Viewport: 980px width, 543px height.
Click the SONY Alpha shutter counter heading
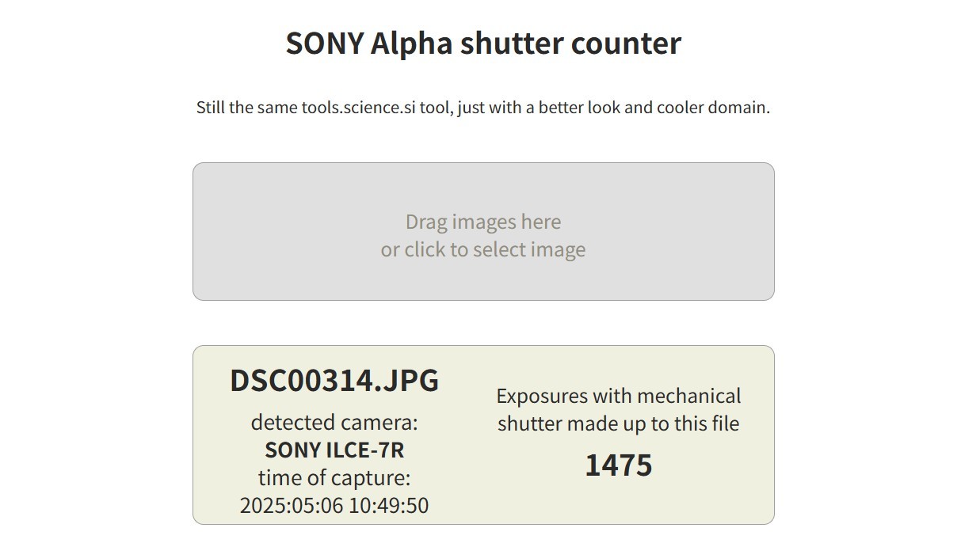coord(483,43)
